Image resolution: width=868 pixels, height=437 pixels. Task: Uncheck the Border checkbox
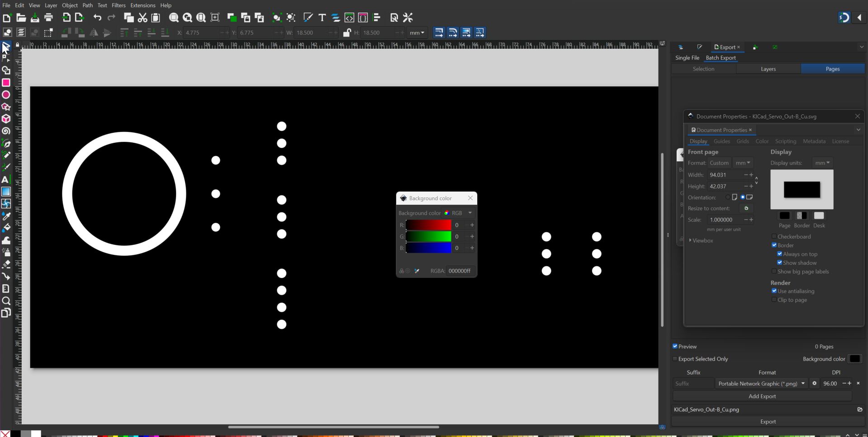774,245
